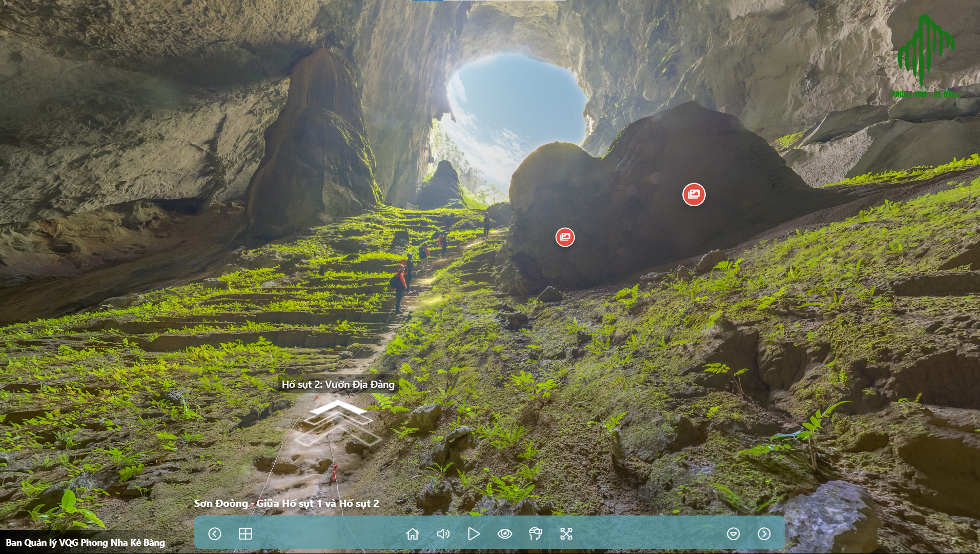Start auto-rotate with the play button

pyautogui.click(x=474, y=534)
